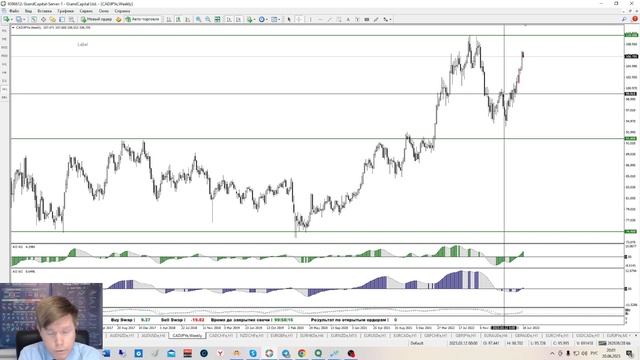Screen dimensions: 640x360
Task: Open the Windows notification center
Action: click(x=629, y=353)
